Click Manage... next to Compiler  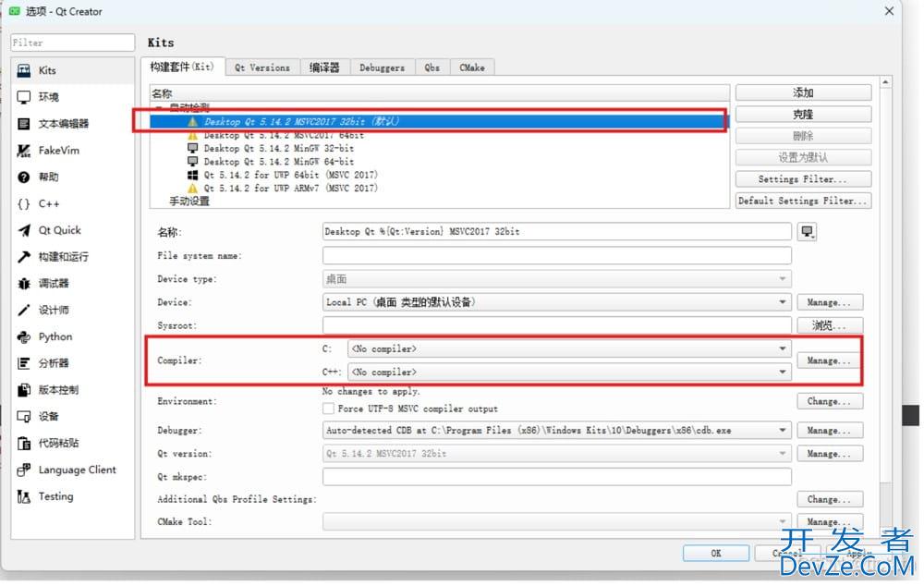pos(830,361)
